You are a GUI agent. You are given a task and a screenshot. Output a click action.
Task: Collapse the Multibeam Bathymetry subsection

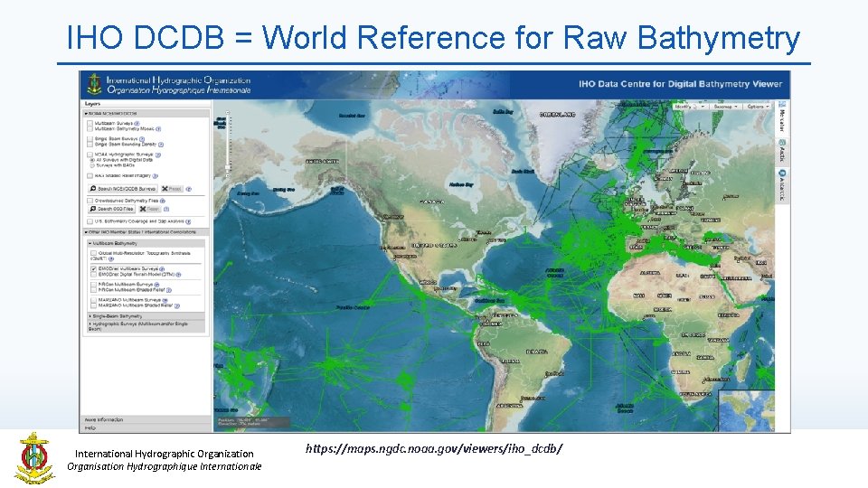tap(146, 243)
